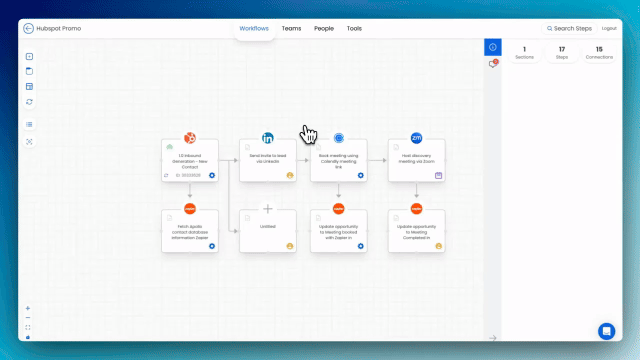Click person icon on Untitled step

tap(290, 246)
